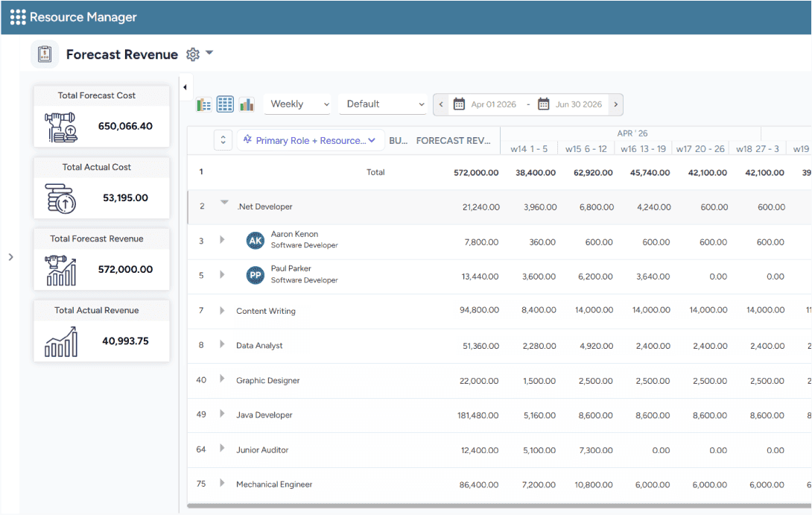Click the 650,066.40 forecast cost value
The image size is (812, 515).
[x=125, y=126]
